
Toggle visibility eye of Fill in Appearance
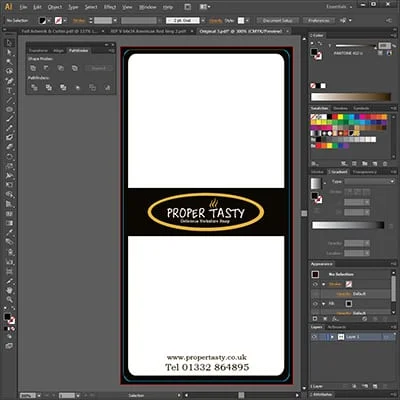click(x=315, y=304)
